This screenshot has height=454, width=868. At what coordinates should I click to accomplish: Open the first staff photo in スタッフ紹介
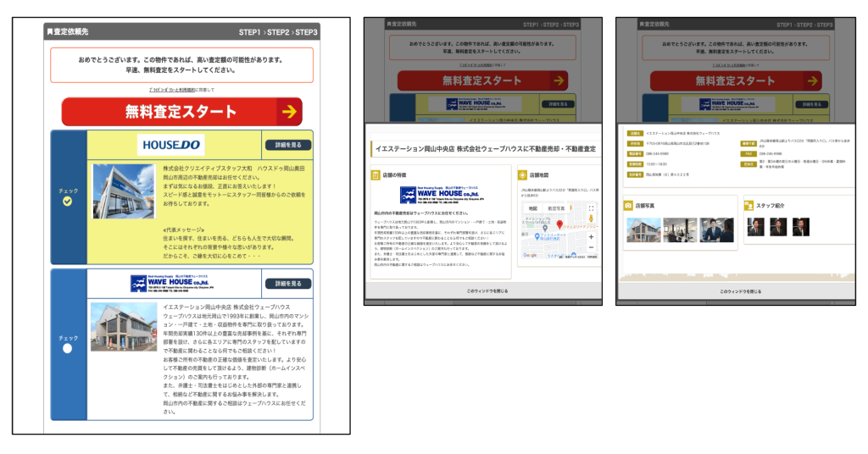(x=754, y=227)
